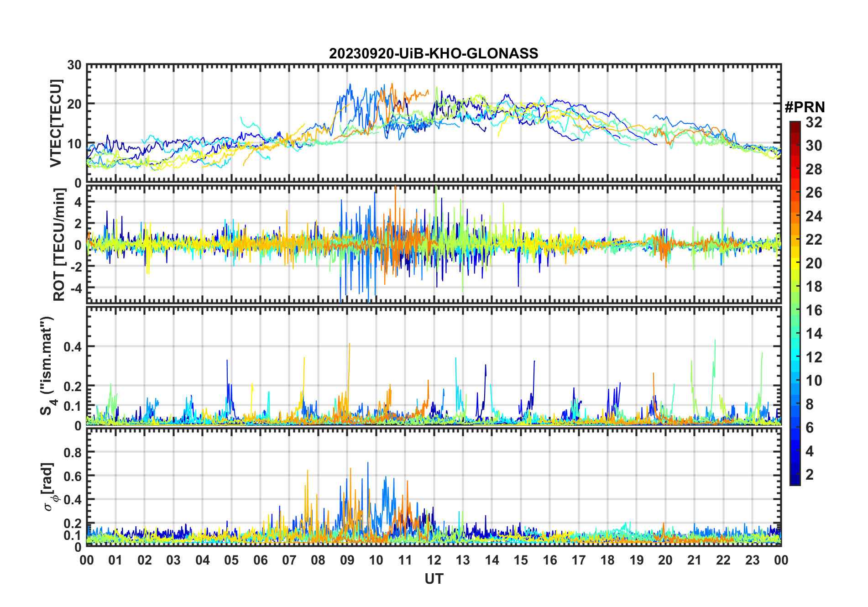Screen dimensions: 868x607
Task: Click the 07 tick label on UT axis
Action: [x=289, y=560]
